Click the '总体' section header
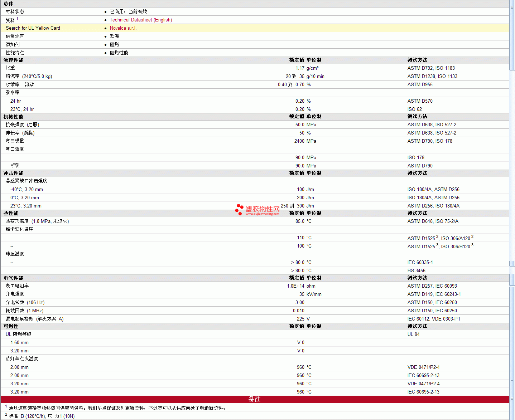The image size is (515, 420). [9, 4]
